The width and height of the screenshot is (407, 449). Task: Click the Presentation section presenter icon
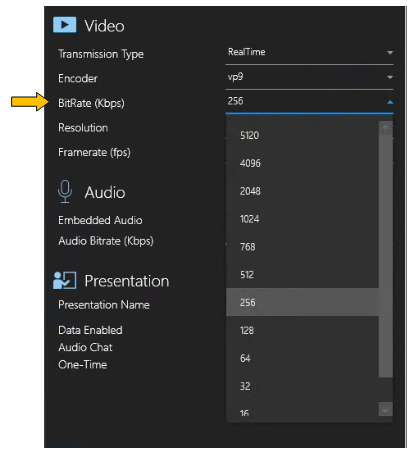65,280
